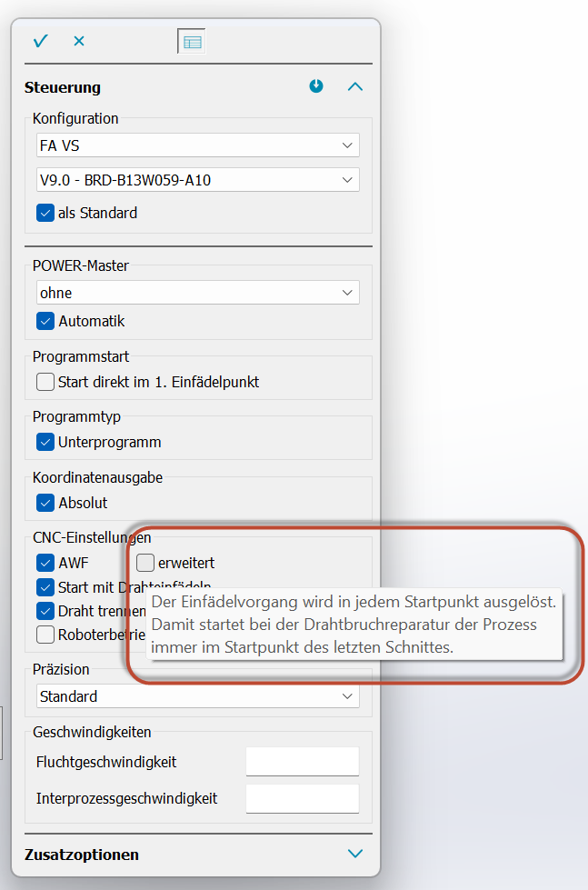Toggle the Unterprogramm checkbox
This screenshot has height=890, width=588.
(45, 442)
